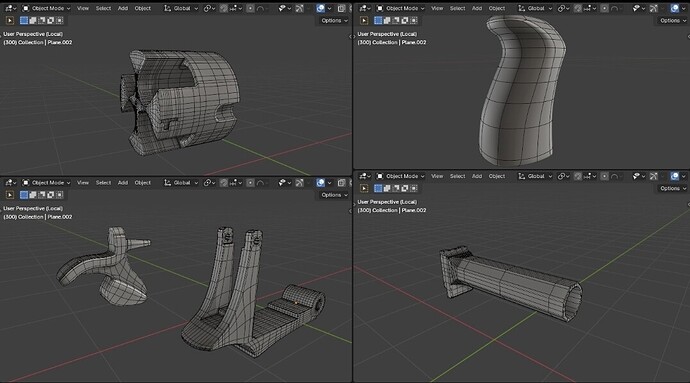Open the Select menu in bottom-left viewport
The width and height of the screenshot is (690, 383).
pyautogui.click(x=103, y=182)
